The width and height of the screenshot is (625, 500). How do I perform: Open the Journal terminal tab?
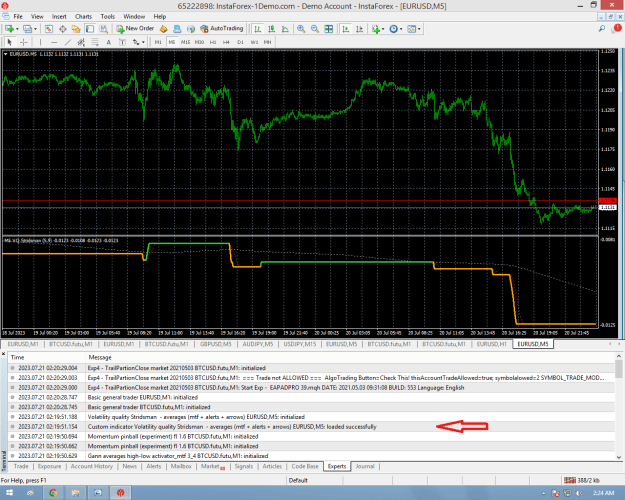pyautogui.click(x=365, y=466)
